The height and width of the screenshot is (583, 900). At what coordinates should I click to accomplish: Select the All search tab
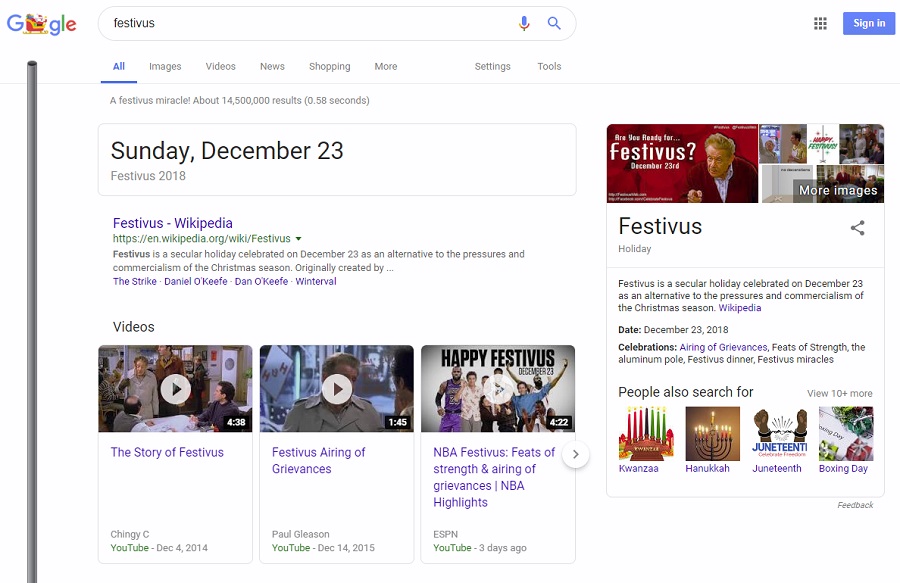coord(119,67)
